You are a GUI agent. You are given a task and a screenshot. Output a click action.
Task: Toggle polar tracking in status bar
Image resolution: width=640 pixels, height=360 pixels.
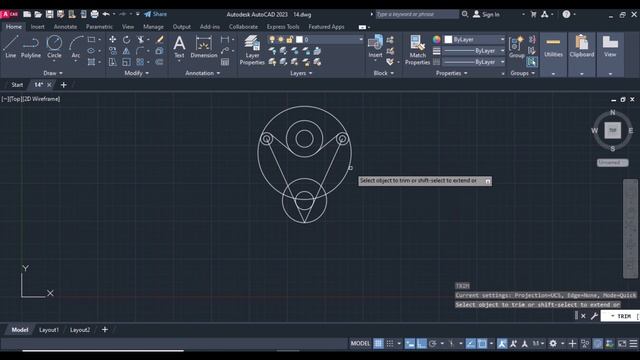pos(433,344)
